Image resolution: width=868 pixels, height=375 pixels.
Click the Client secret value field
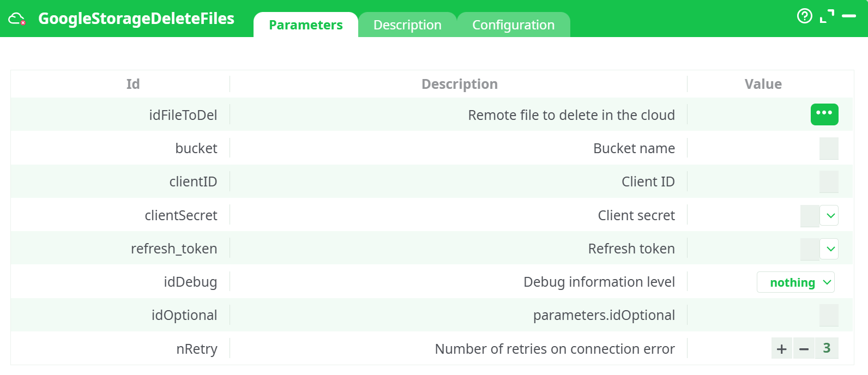(810, 216)
